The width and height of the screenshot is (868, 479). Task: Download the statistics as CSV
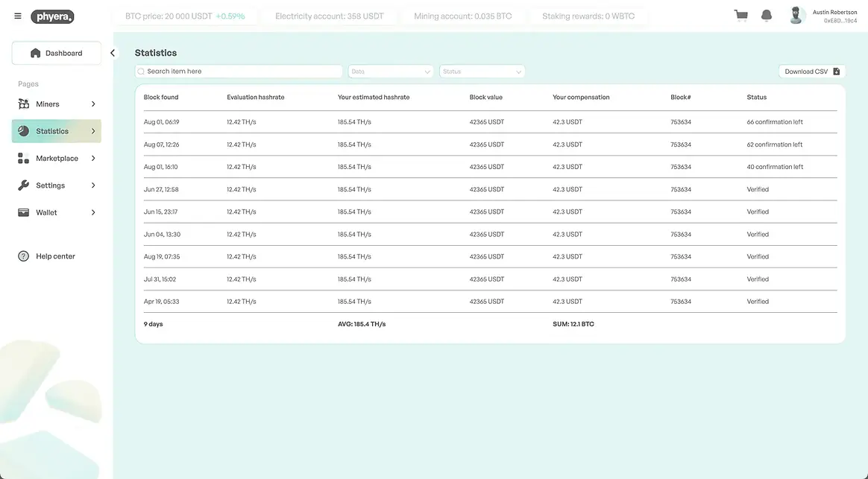tap(811, 72)
